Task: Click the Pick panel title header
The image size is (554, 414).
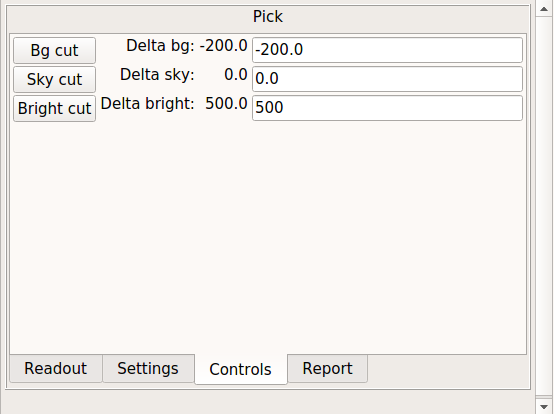Action: (x=268, y=17)
